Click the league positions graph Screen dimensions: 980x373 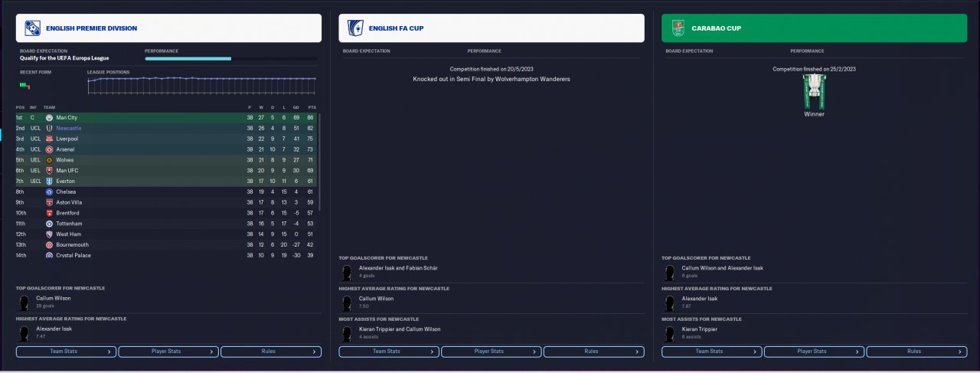click(x=202, y=85)
